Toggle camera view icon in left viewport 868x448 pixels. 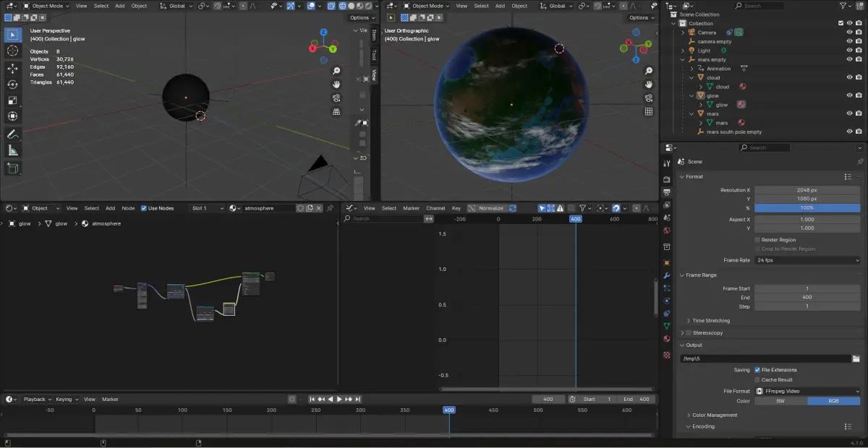pyautogui.click(x=336, y=98)
